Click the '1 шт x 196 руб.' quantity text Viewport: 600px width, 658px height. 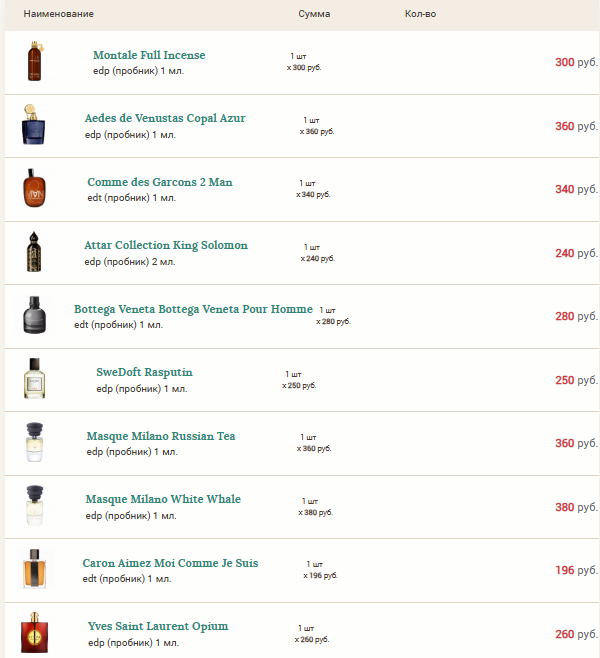pyautogui.click(x=320, y=570)
